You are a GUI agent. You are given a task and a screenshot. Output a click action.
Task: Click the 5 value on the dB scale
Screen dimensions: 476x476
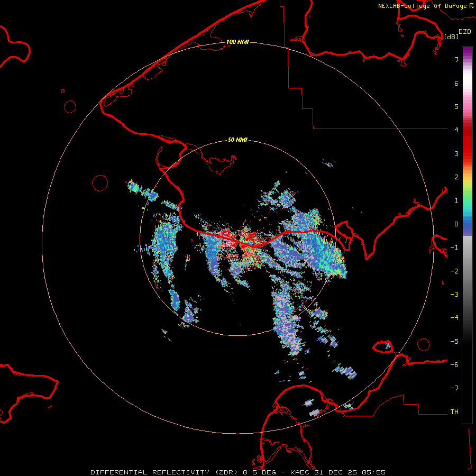coord(456,106)
